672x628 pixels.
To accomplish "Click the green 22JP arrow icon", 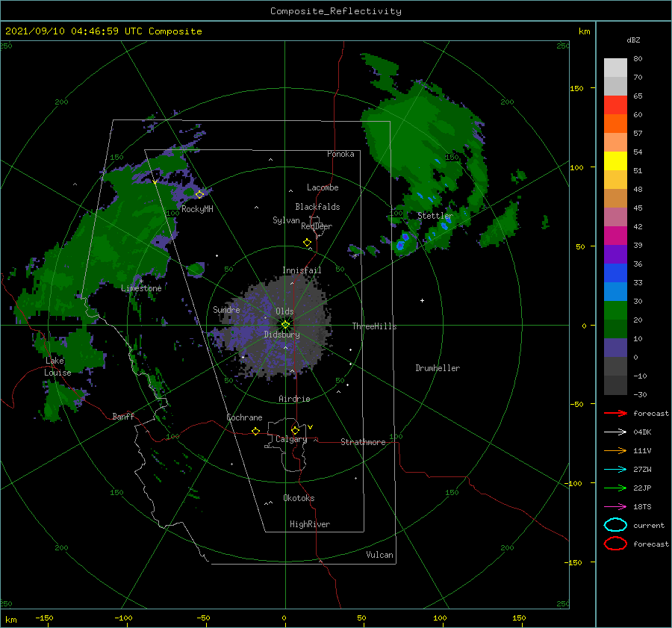I will click(x=615, y=488).
